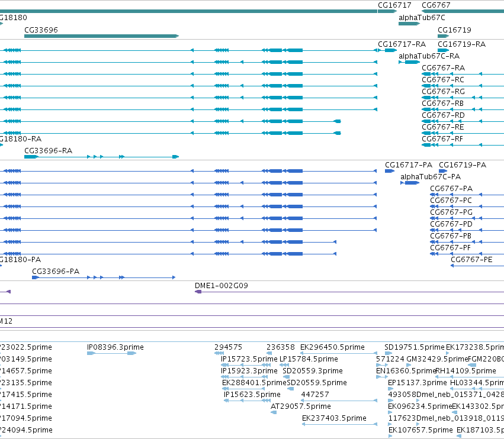Click the CG33696-RA transcript glyph

coord(102,157)
